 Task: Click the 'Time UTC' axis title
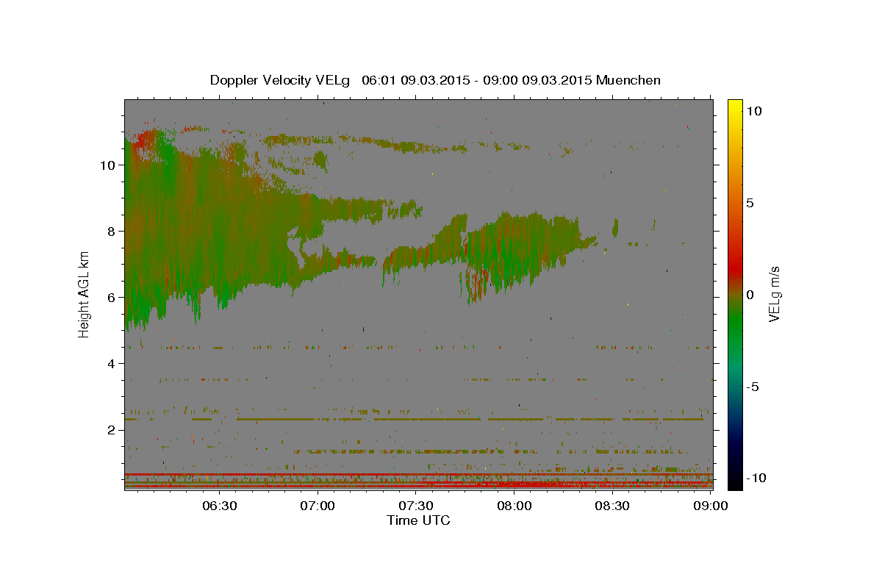point(418,520)
